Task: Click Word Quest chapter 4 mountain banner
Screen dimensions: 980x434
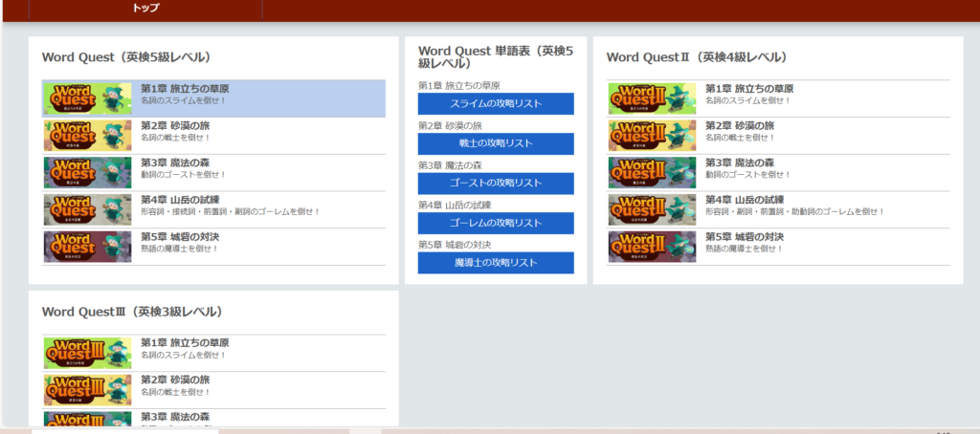Action: coord(87,210)
